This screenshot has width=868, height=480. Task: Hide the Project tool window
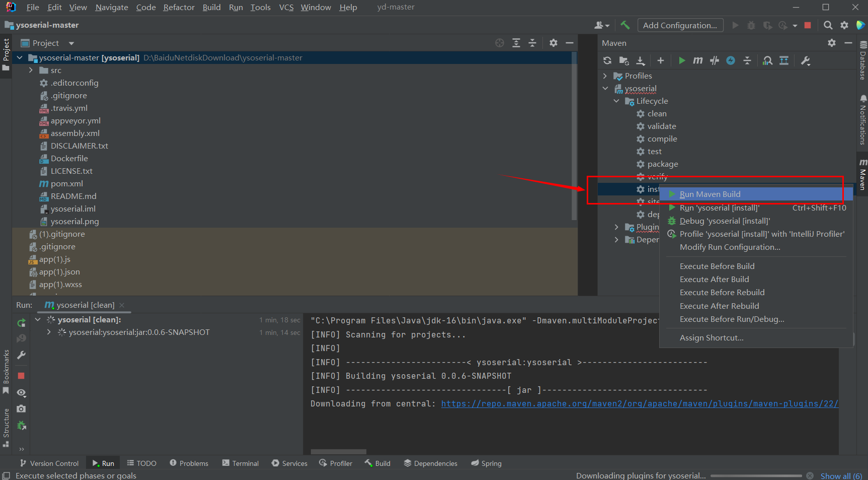pyautogui.click(x=570, y=43)
